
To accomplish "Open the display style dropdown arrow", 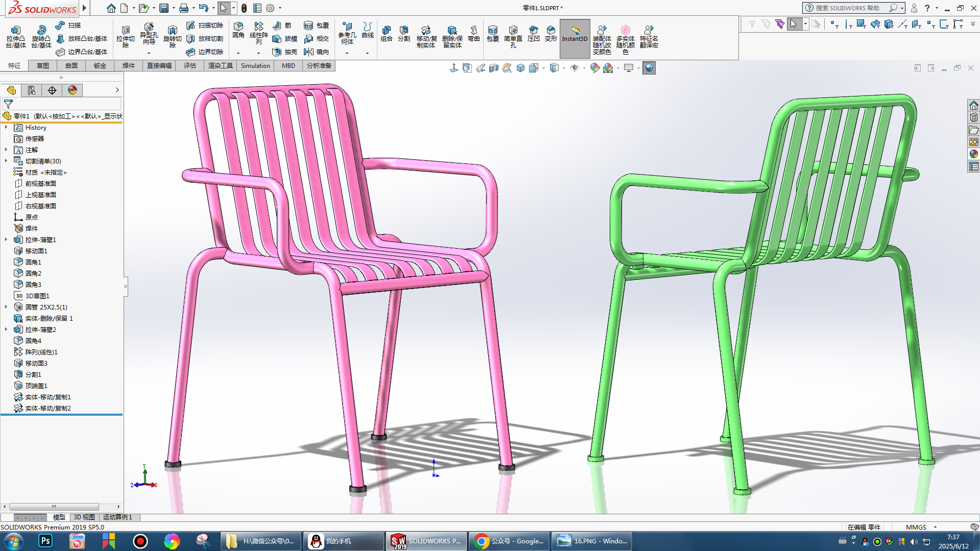I will pos(564,68).
